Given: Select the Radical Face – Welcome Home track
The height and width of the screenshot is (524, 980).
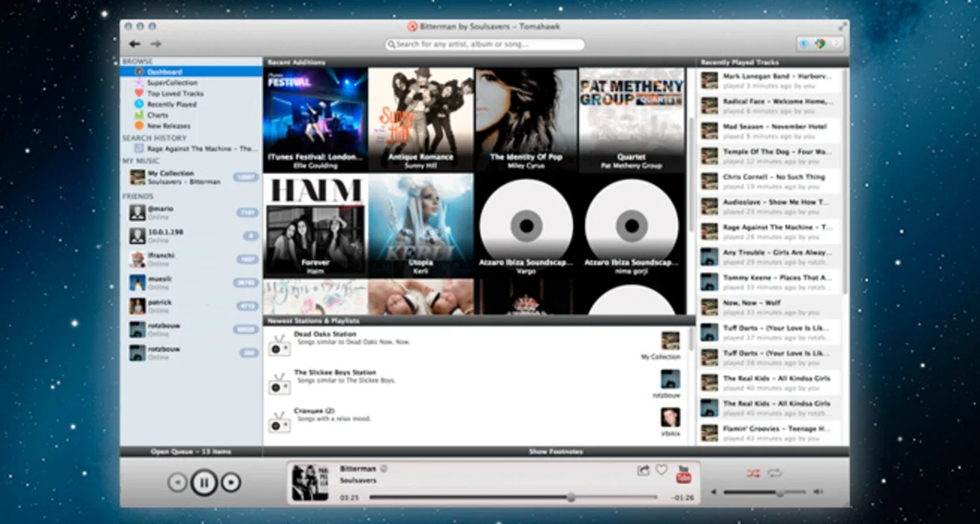Looking at the screenshot, I should pos(770,105).
